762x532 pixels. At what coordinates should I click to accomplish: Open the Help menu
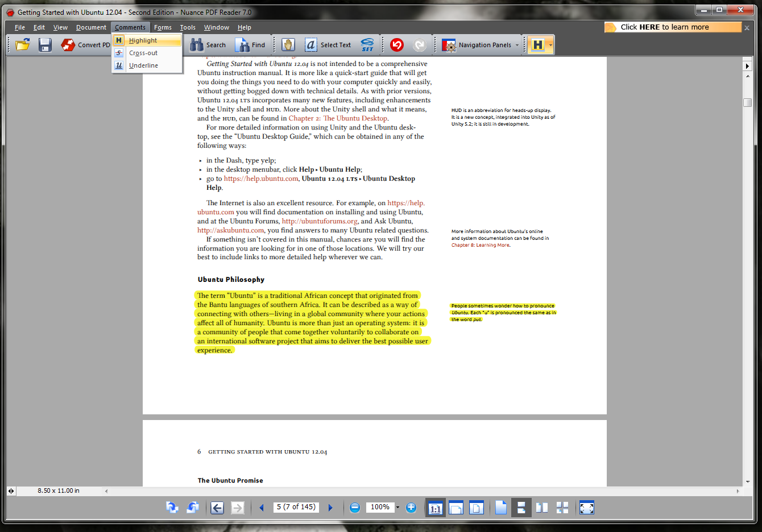point(245,27)
